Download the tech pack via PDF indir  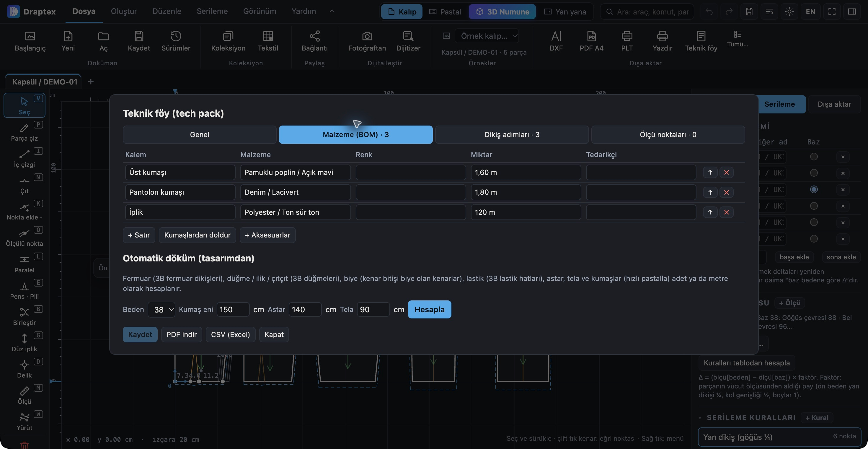181,334
